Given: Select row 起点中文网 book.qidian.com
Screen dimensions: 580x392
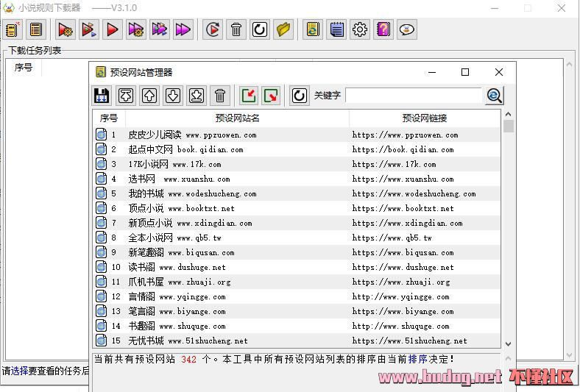Looking at the screenshot, I should pyautogui.click(x=297, y=149).
